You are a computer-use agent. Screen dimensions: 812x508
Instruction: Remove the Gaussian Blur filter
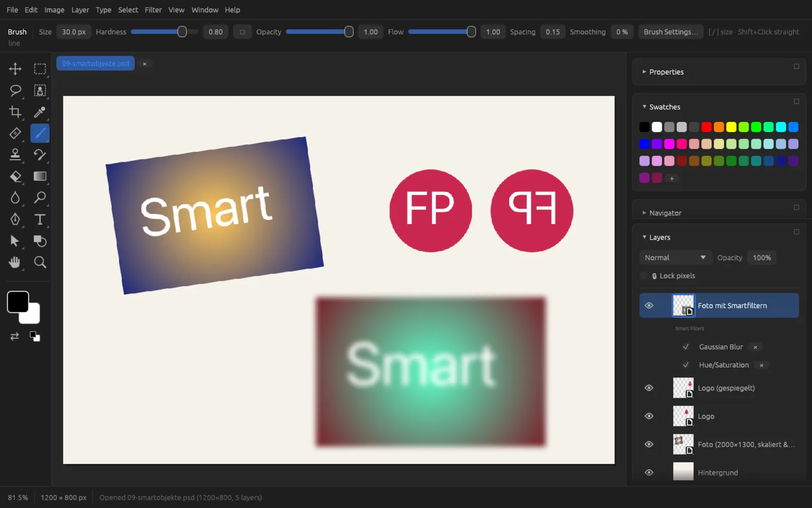(x=755, y=347)
